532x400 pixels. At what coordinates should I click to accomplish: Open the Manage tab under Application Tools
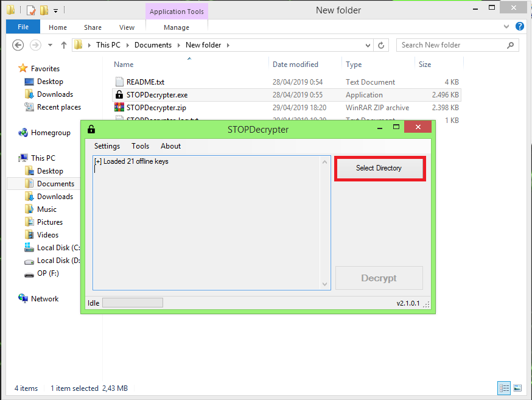pos(177,27)
